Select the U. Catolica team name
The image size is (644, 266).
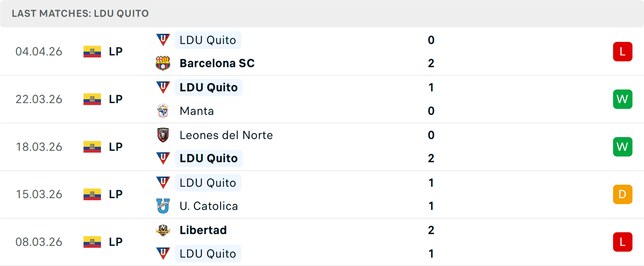(209, 206)
